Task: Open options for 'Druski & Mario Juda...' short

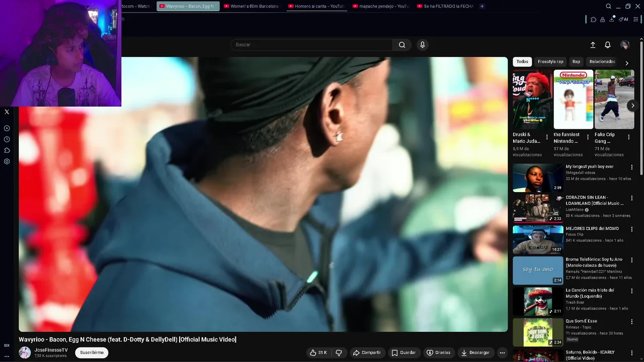Action: click(x=547, y=137)
